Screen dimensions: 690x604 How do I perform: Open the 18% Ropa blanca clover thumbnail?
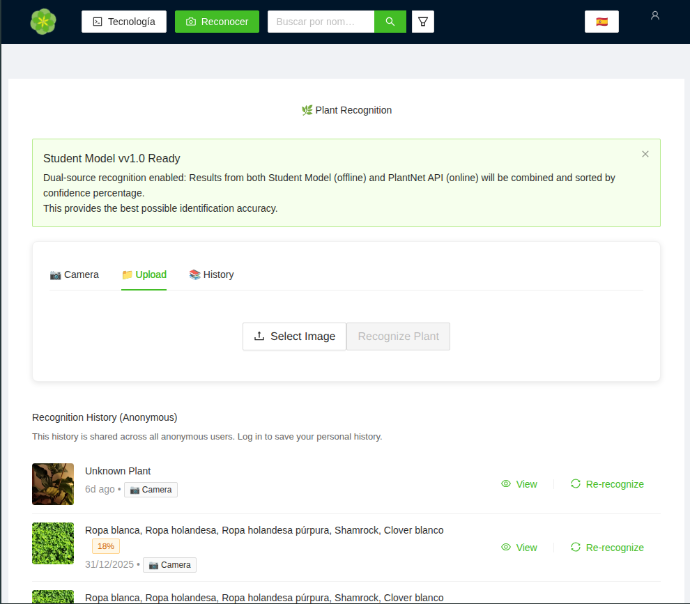(53, 543)
